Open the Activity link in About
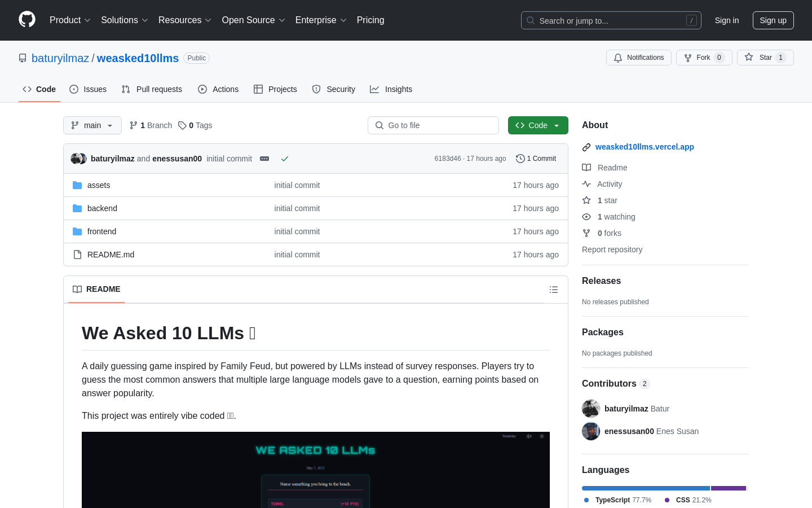The height and width of the screenshot is (508, 812). tap(602, 184)
